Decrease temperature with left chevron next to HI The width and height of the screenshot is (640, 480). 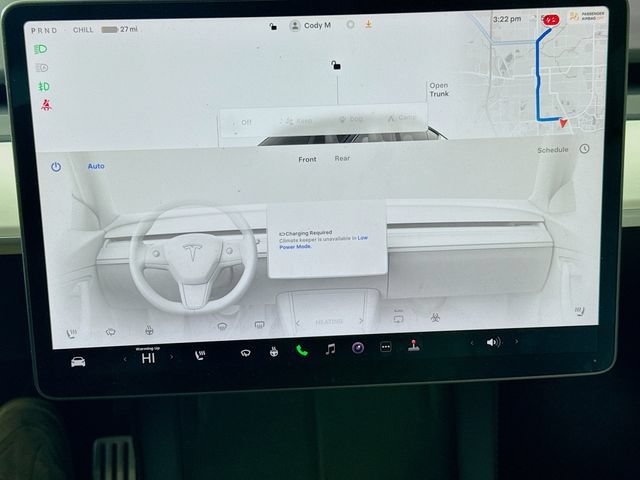(x=125, y=359)
